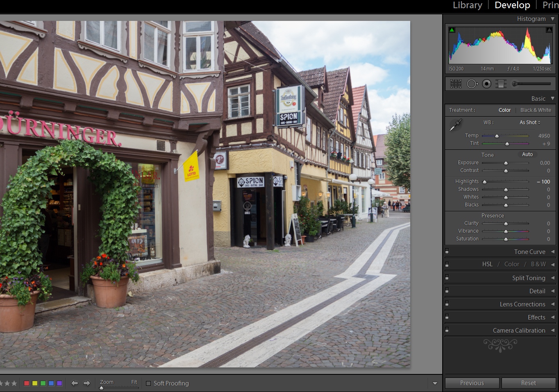
Task: Apply the red color label swatch
Action: click(x=27, y=383)
